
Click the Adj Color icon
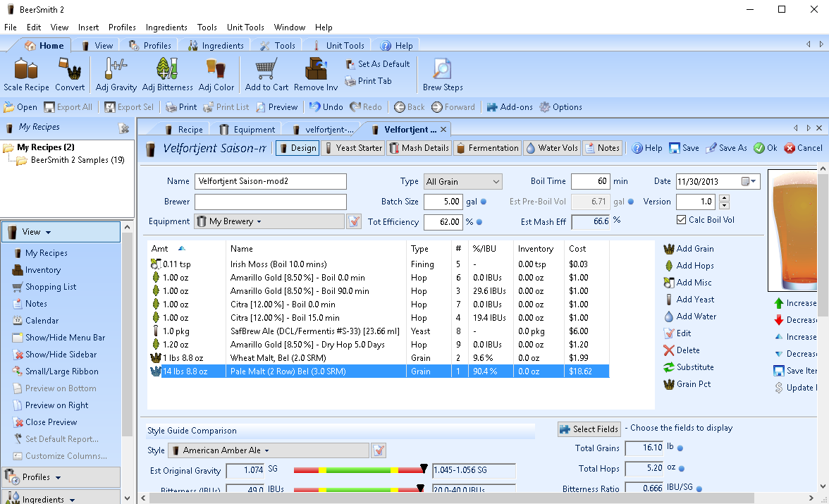[x=216, y=75]
